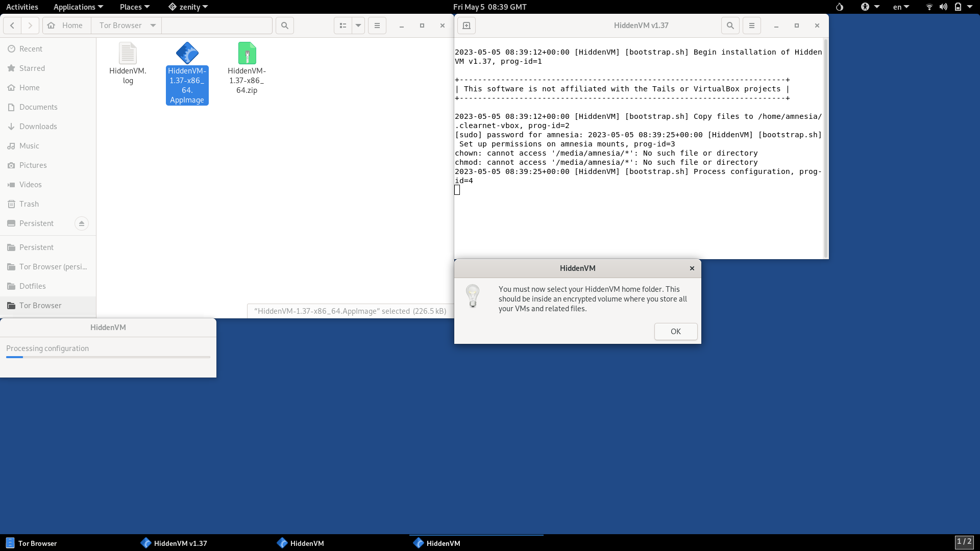Open the Applications menu
This screenshot has width=980, height=551.
(x=78, y=7)
